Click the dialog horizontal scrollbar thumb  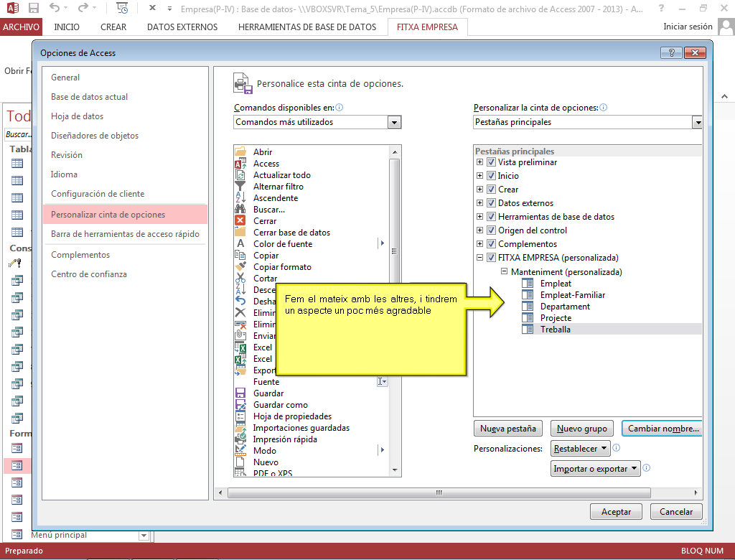click(439, 493)
